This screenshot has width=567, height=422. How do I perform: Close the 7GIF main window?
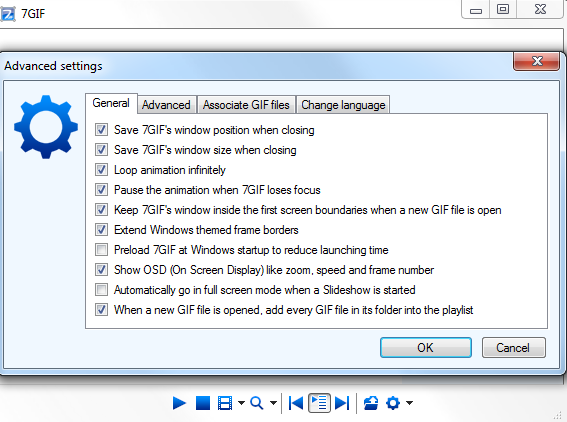click(x=540, y=9)
